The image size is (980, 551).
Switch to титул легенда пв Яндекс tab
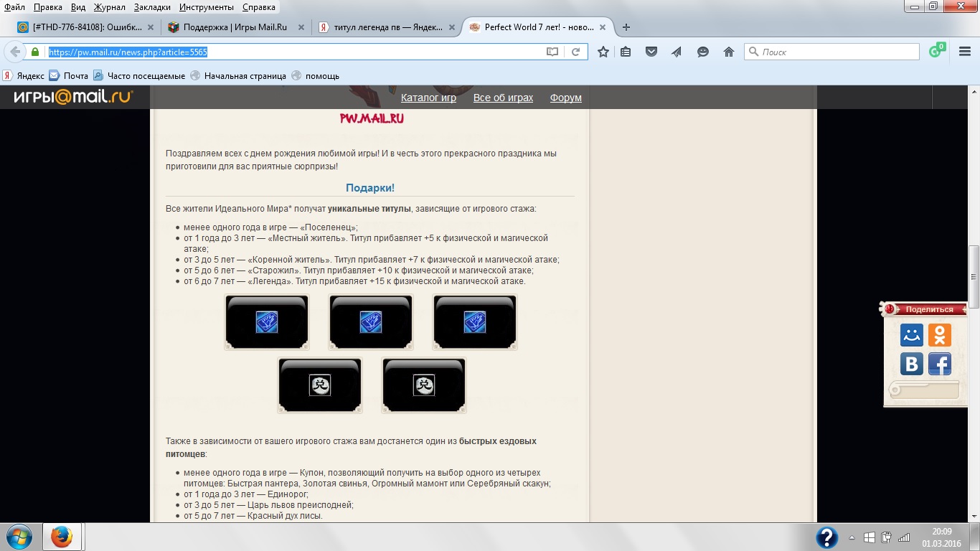tap(386, 27)
